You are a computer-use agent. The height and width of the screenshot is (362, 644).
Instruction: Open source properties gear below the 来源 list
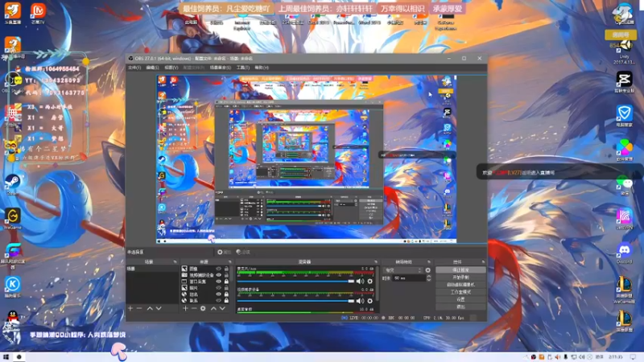(203, 308)
